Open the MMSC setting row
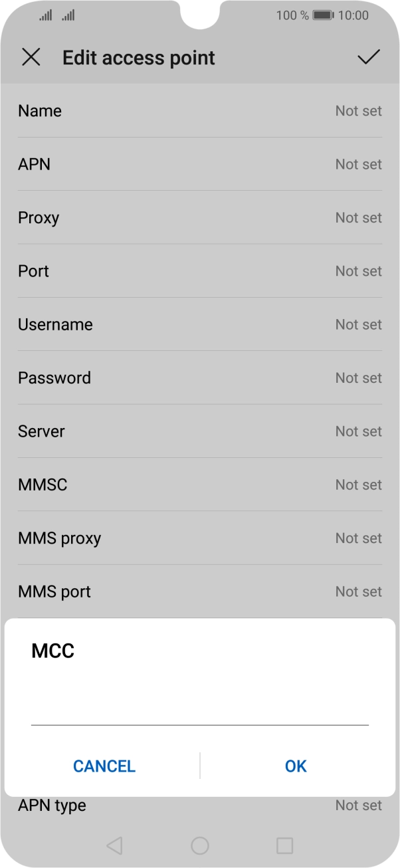 tap(199, 485)
